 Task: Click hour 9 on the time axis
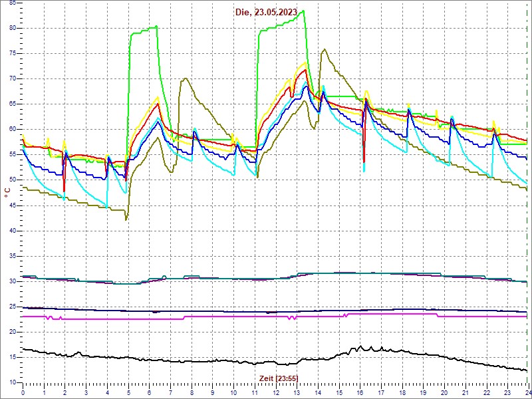(x=212, y=392)
